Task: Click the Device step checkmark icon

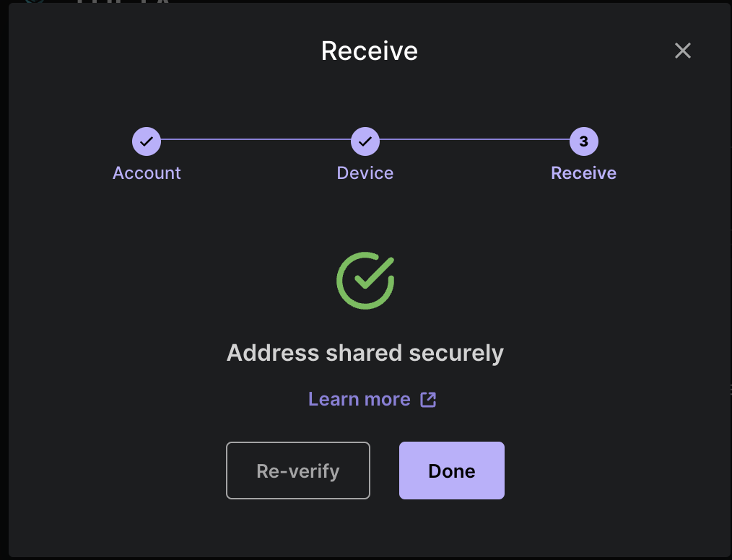Action: click(x=365, y=141)
